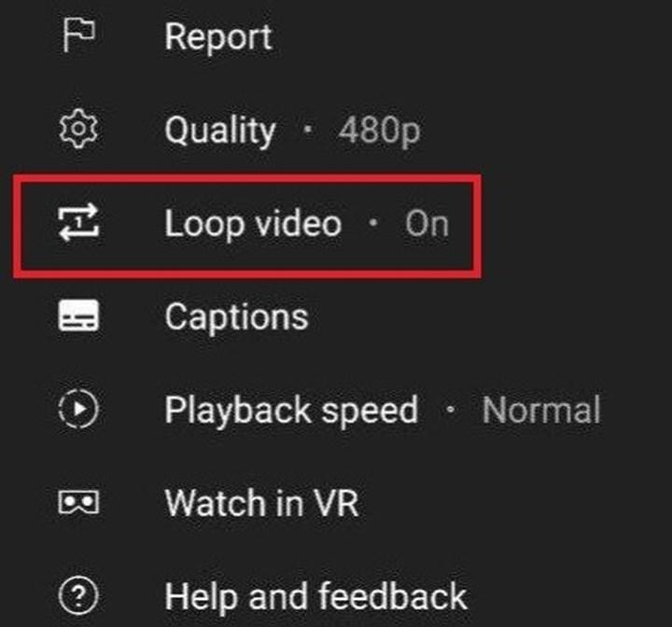This screenshot has height=627, width=672.
Task: Click the Report flag icon
Action: [x=77, y=36]
